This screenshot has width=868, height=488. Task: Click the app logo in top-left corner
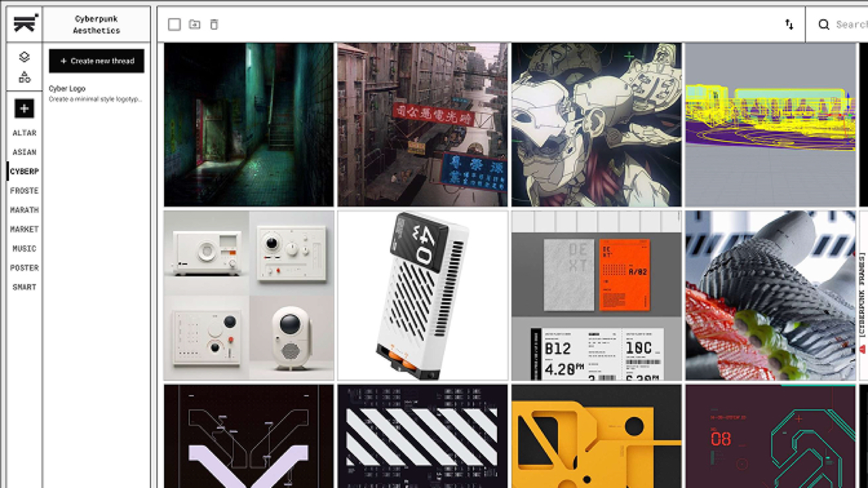tap(24, 24)
